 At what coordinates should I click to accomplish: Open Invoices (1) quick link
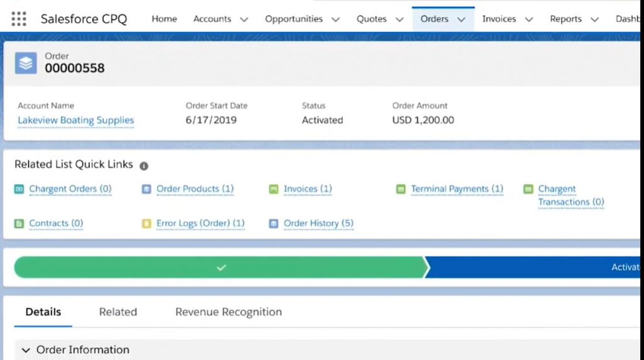(308, 189)
